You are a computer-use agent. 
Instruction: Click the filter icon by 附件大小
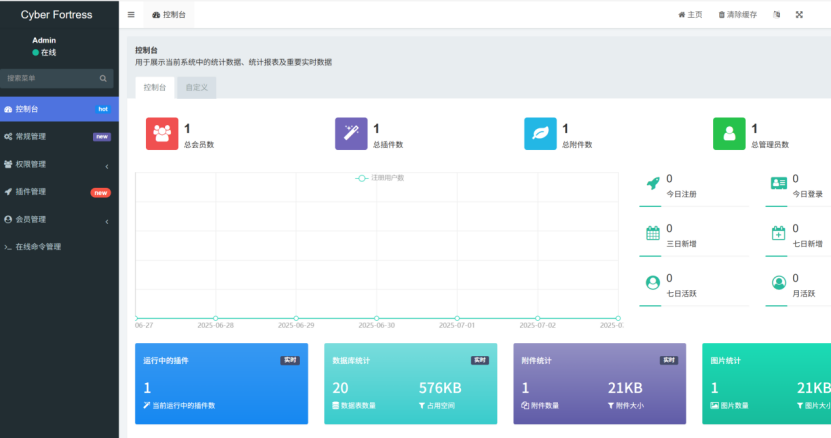(x=611, y=406)
